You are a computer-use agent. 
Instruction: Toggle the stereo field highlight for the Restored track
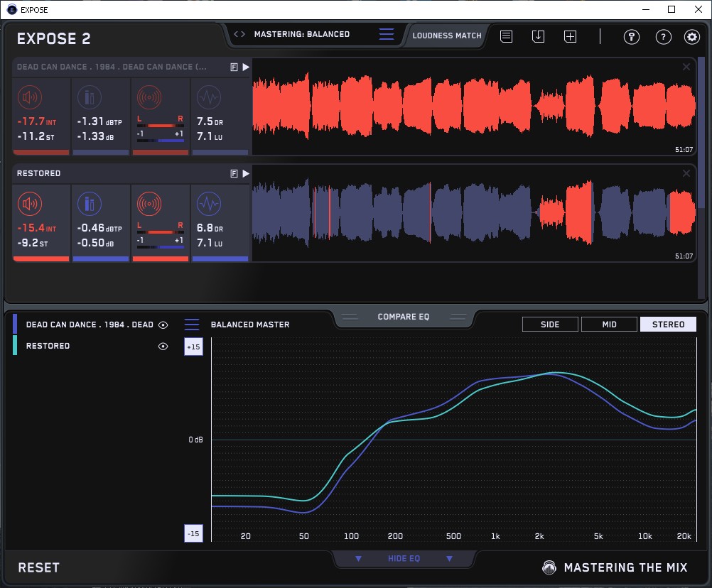click(x=149, y=204)
